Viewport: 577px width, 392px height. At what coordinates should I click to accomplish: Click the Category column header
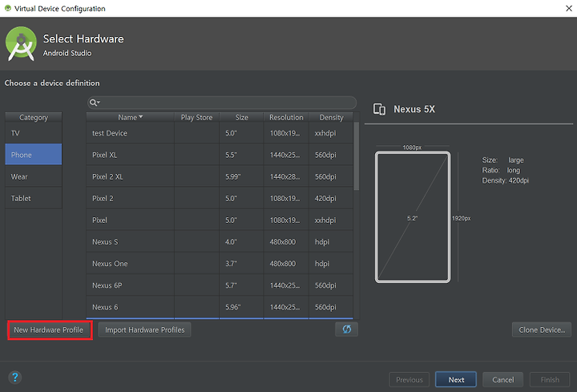tap(34, 117)
